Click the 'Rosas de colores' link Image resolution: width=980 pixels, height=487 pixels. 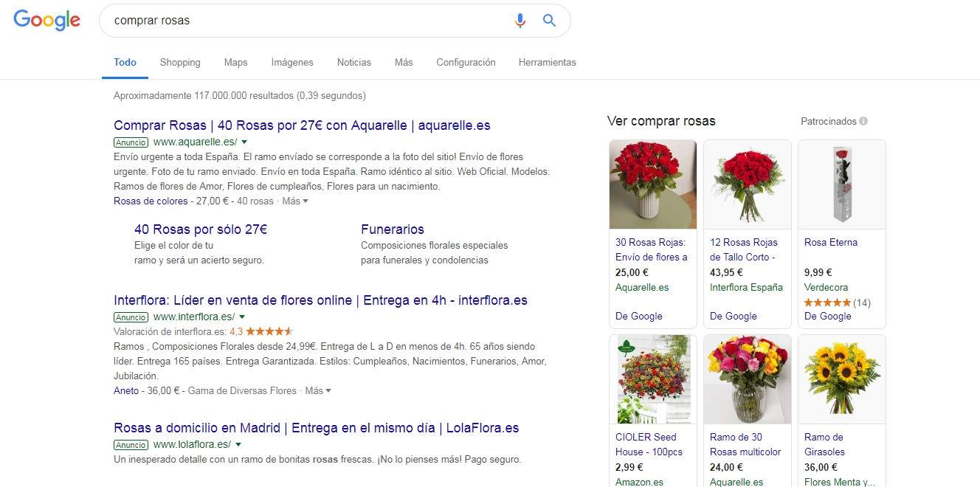151,201
